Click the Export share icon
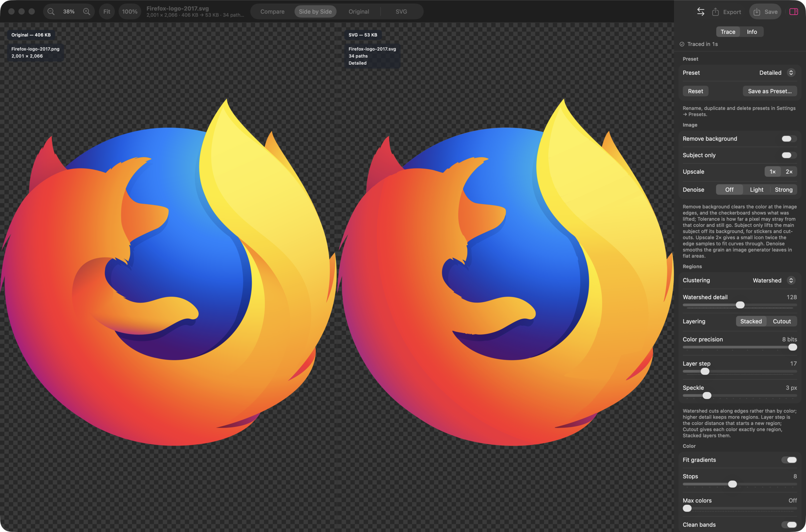This screenshot has width=806, height=532. [x=715, y=11]
